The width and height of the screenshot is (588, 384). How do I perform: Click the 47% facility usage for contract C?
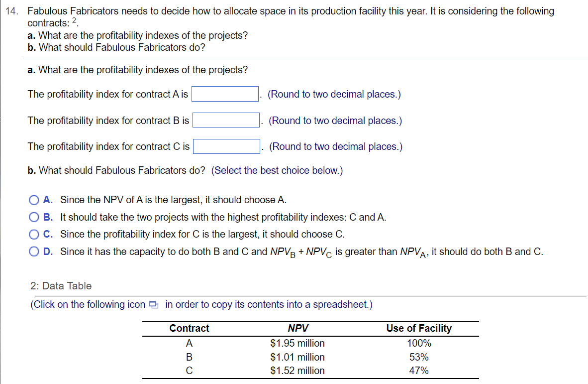pos(419,371)
